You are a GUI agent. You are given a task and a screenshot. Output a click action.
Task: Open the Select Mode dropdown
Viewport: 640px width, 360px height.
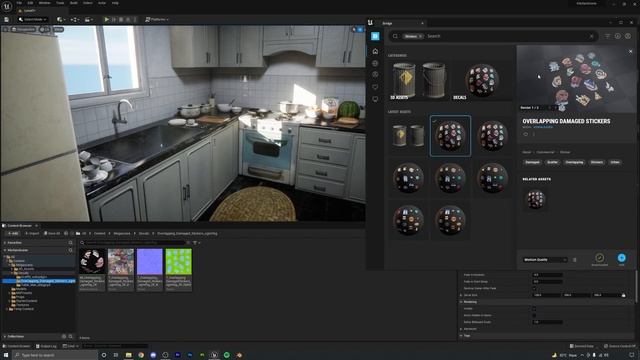[x=33, y=19]
